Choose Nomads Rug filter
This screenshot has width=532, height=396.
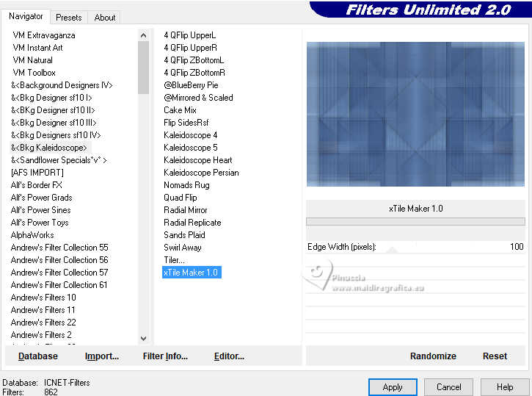coord(186,185)
